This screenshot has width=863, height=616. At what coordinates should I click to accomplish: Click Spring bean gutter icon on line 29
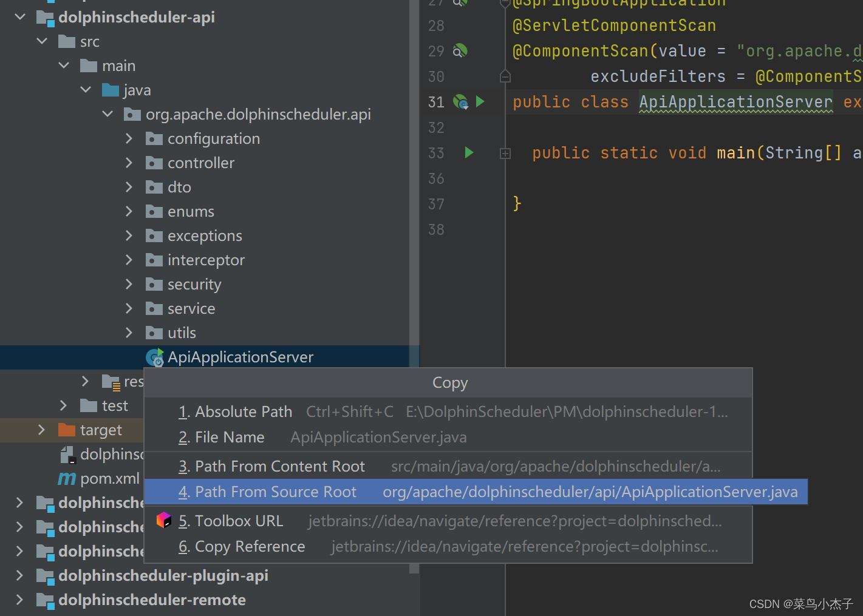coord(460,50)
